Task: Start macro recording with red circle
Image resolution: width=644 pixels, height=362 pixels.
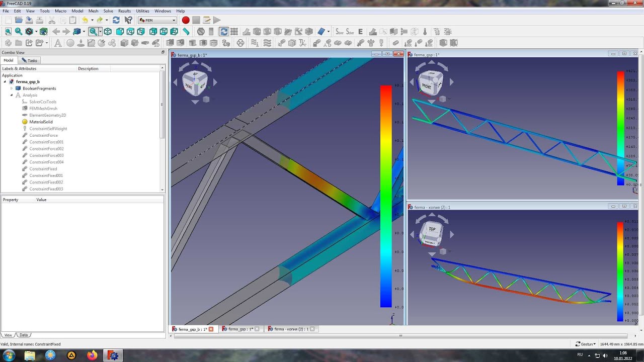Action: pyautogui.click(x=186, y=20)
